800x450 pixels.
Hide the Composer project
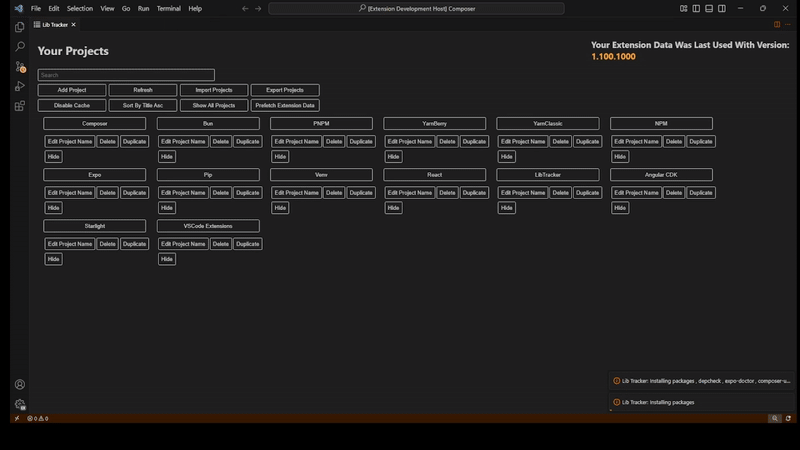point(54,157)
